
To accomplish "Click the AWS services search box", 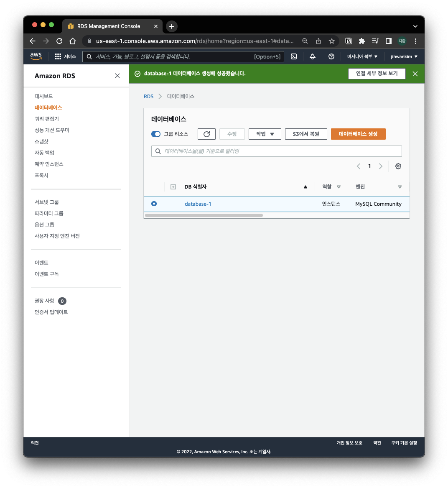I will pyautogui.click(x=183, y=56).
